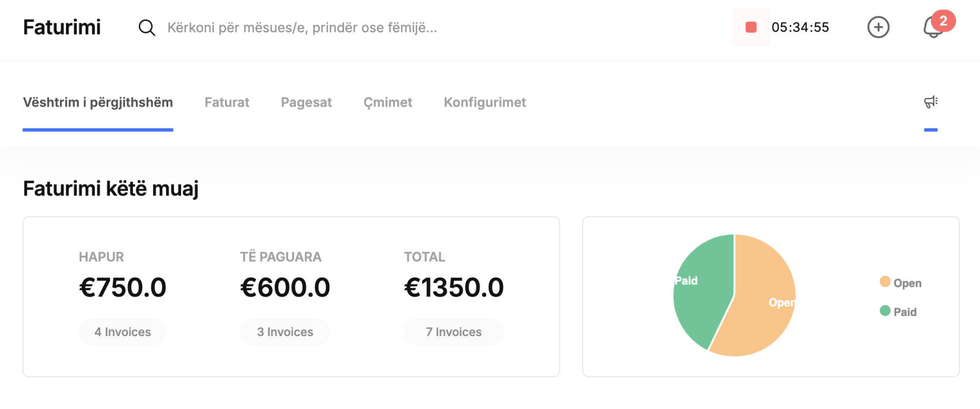980x409 pixels.
Task: Click the 05:34:55 timer display
Action: [800, 27]
